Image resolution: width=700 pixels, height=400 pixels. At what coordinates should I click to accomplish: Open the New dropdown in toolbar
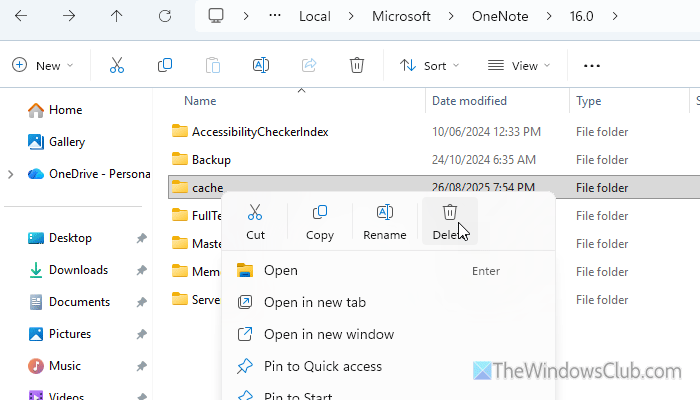click(x=42, y=66)
